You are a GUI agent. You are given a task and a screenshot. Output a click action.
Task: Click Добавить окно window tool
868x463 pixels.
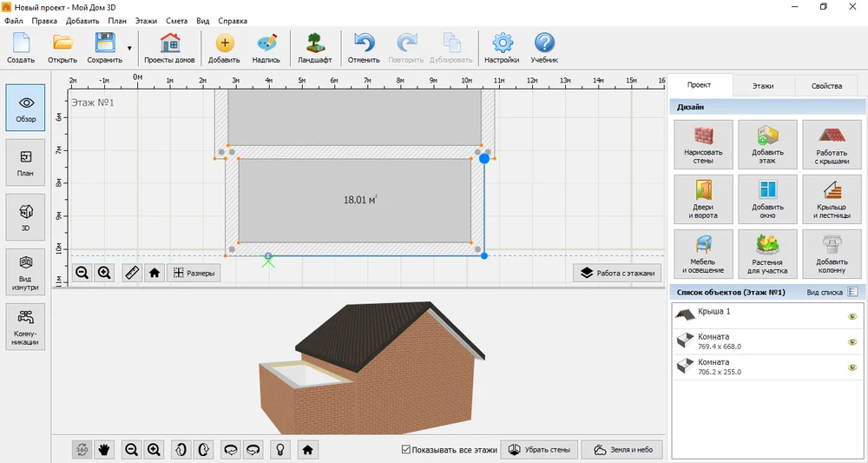[x=767, y=200]
